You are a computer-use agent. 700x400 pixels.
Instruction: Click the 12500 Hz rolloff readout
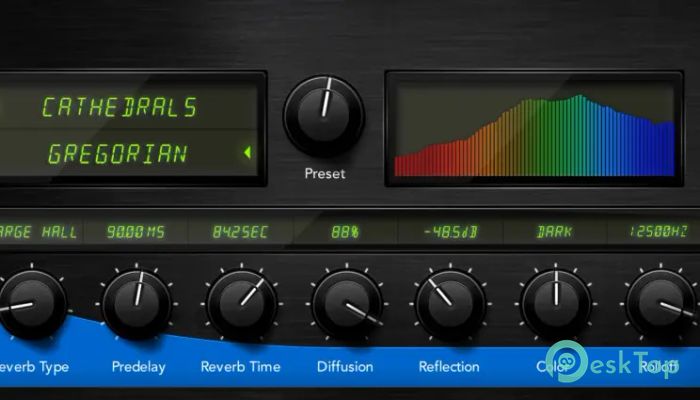coord(658,232)
